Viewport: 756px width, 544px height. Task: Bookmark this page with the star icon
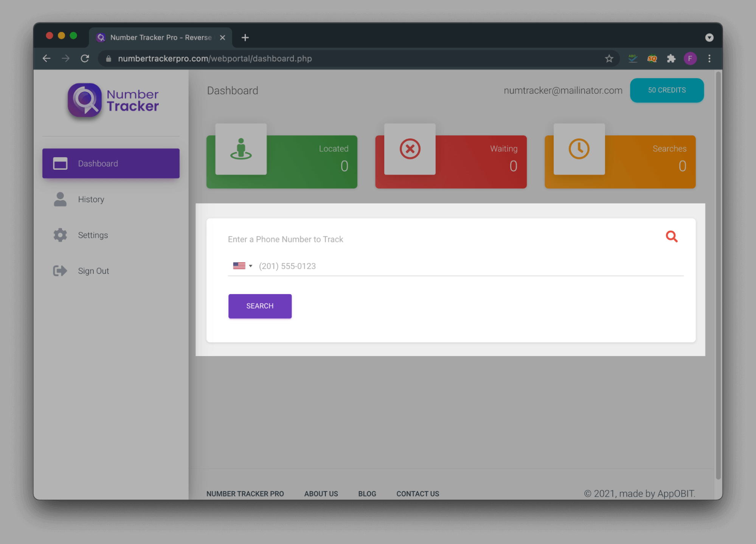609,59
